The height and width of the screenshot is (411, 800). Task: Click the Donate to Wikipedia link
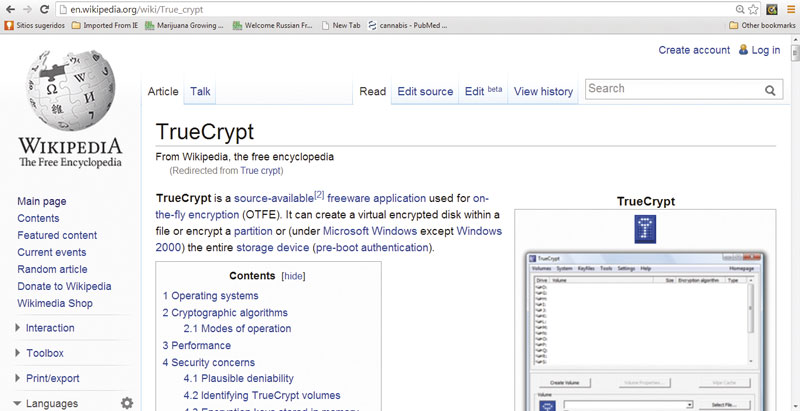click(x=64, y=286)
